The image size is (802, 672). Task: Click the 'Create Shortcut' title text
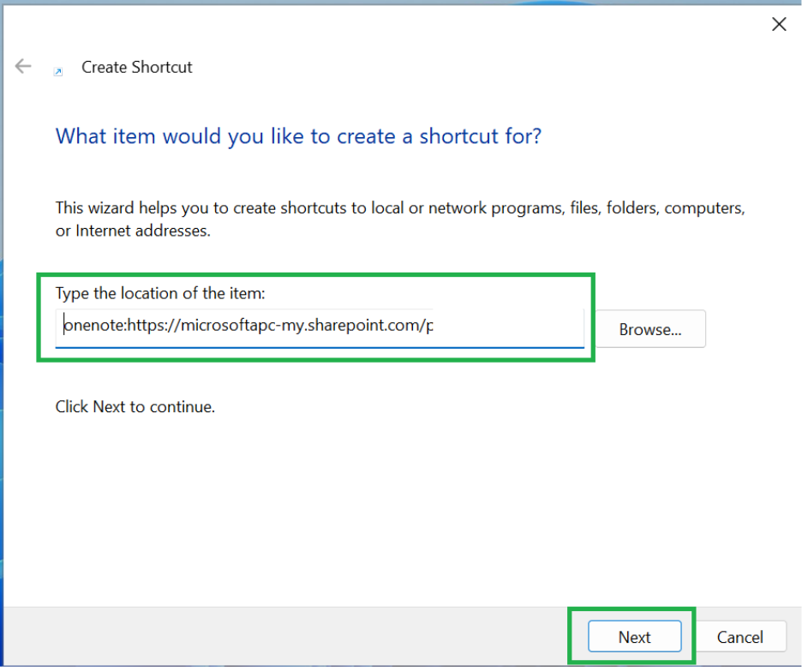136,67
